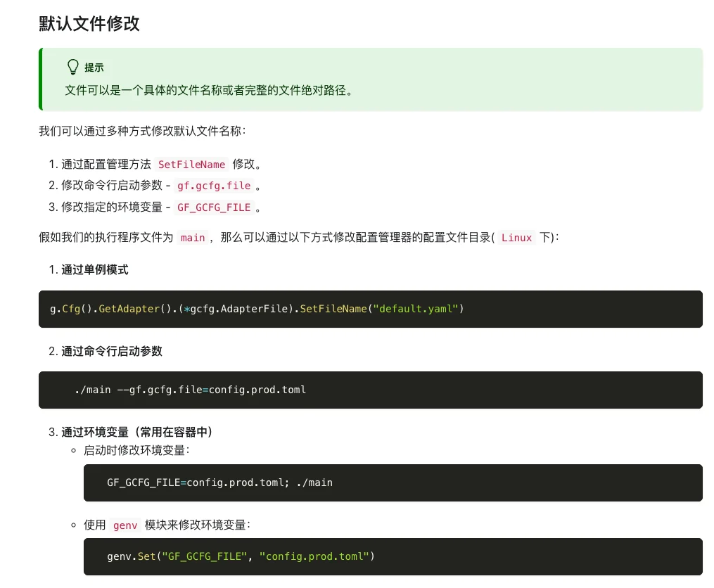The image size is (714, 588).
Task: Click the lightbulb tip icon
Action: click(x=72, y=67)
